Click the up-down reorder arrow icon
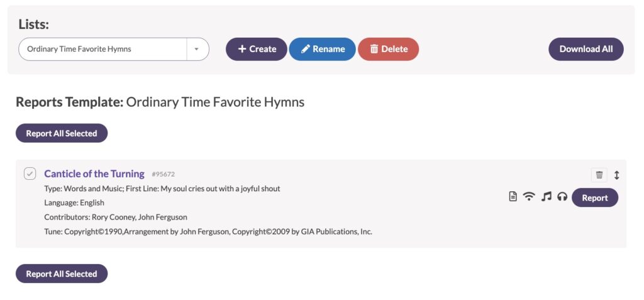Image resolution: width=644 pixels, height=300 pixels. [x=616, y=175]
